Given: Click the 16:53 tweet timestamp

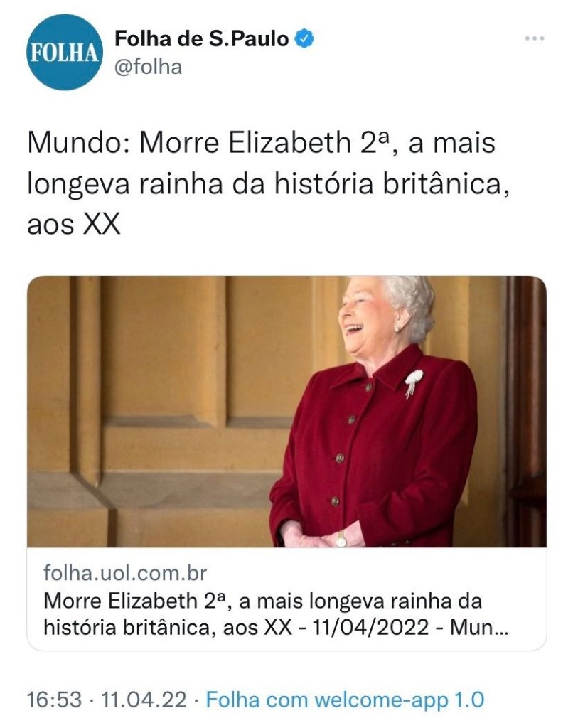Looking at the screenshot, I should [54, 700].
